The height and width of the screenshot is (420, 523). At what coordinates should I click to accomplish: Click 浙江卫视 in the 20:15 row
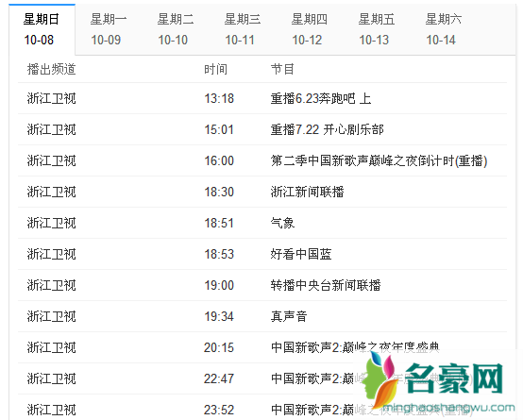[x=51, y=347]
